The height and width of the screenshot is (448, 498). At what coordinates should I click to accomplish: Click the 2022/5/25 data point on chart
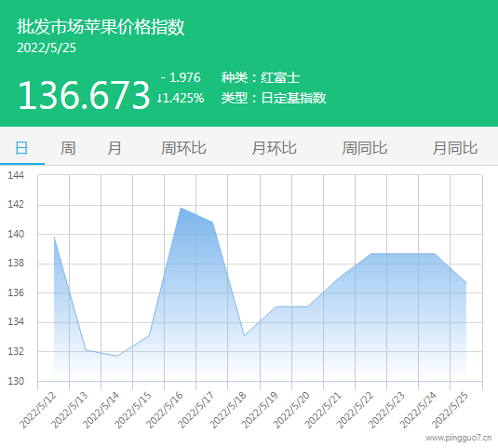click(x=466, y=283)
